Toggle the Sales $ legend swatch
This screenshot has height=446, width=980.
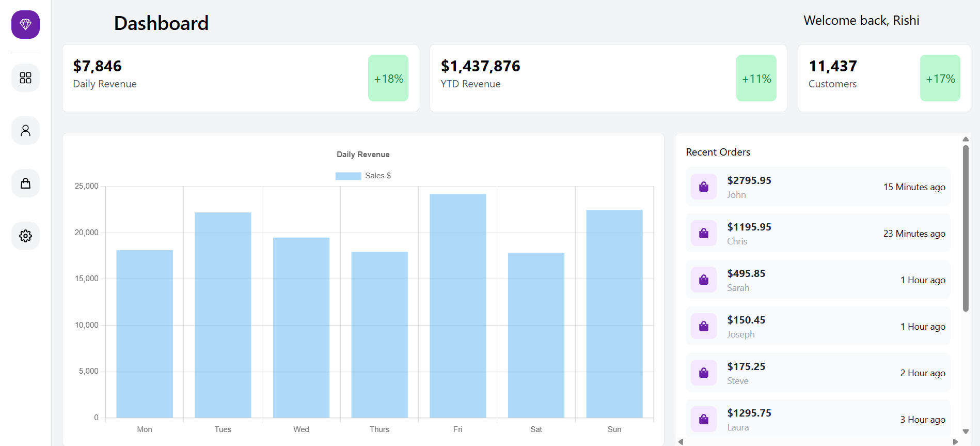348,176
